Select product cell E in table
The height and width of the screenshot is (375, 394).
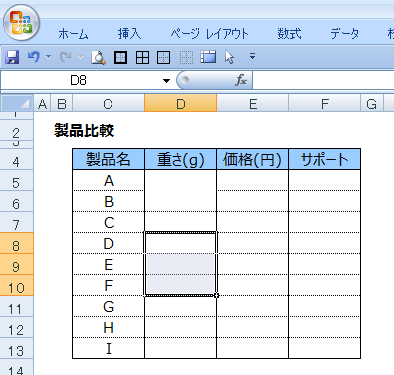108,264
